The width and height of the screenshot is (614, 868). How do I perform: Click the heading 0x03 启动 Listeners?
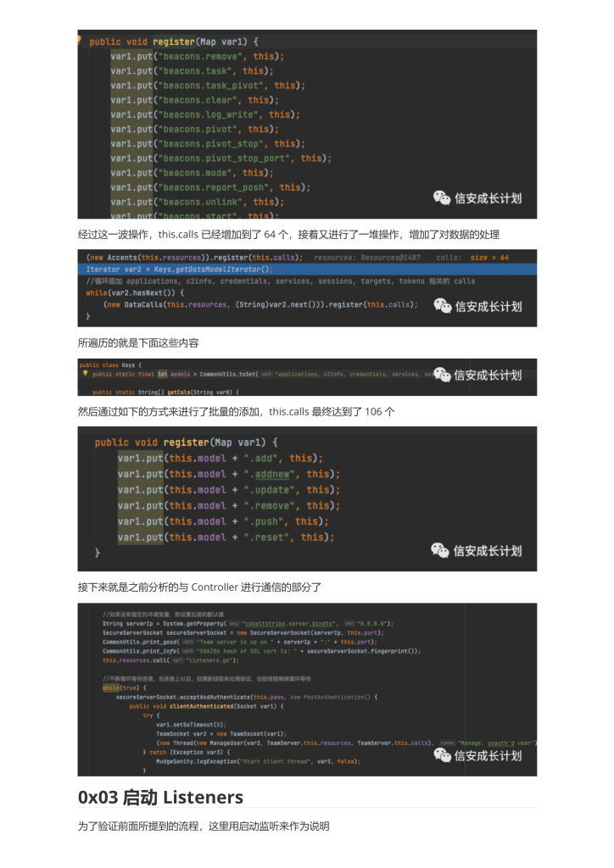(160, 797)
